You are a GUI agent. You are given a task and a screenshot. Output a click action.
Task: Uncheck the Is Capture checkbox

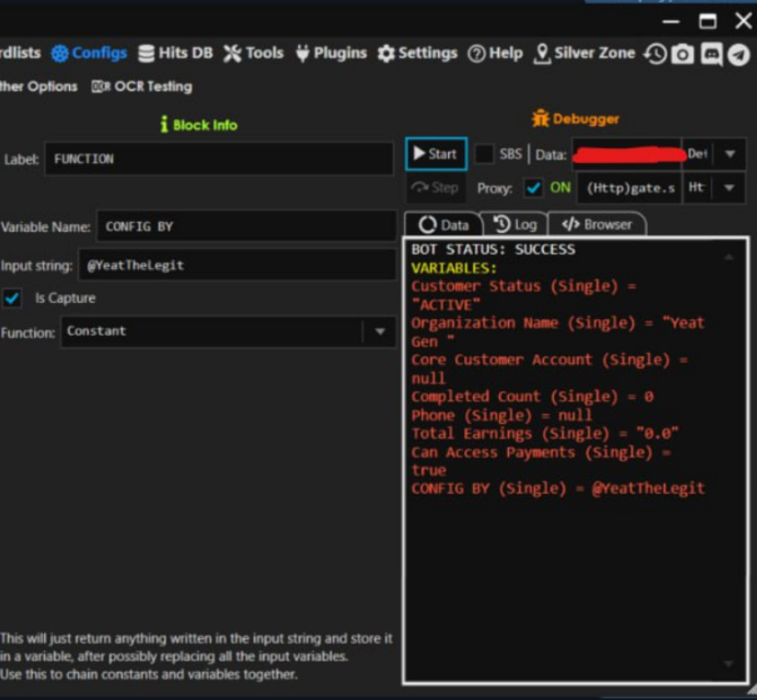(13, 298)
